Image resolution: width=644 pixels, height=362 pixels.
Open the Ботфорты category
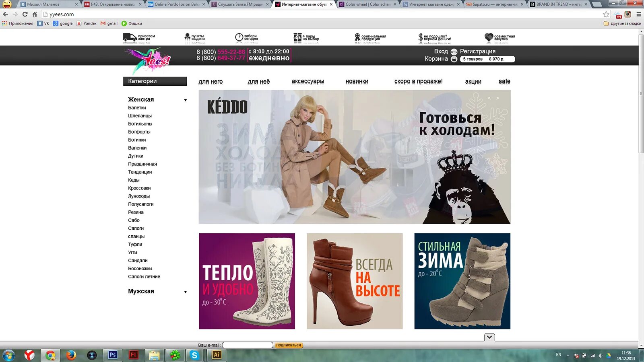tap(139, 132)
